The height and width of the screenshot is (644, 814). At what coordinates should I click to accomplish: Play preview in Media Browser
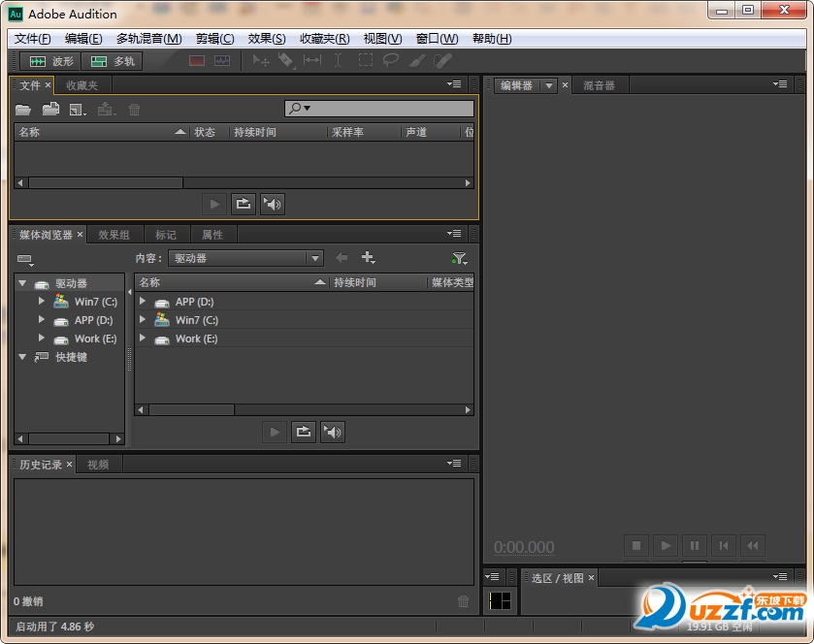pos(275,432)
